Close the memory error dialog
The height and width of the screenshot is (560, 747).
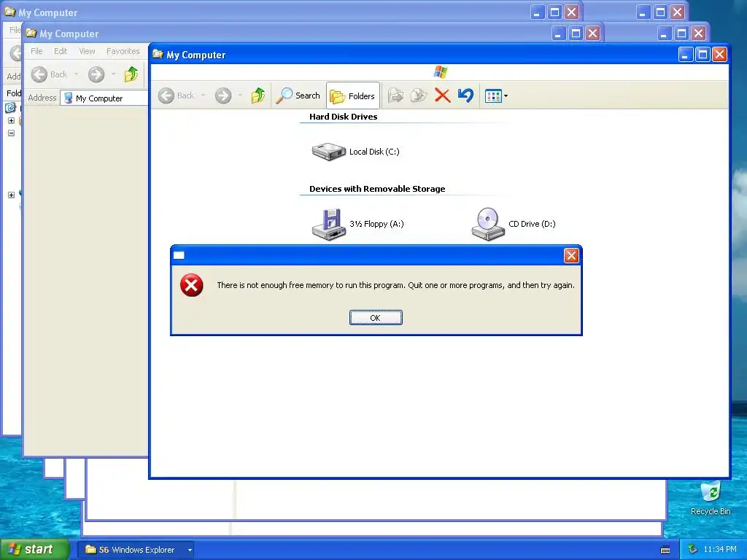point(571,256)
